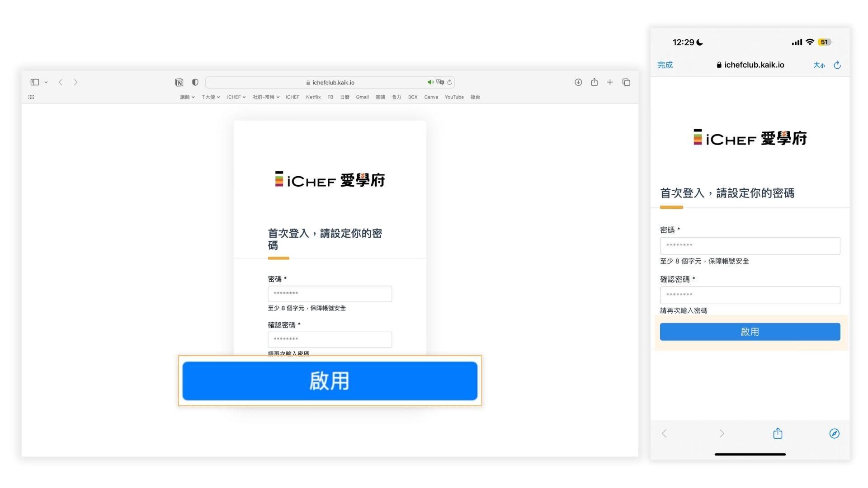Tap the phone compass Safari icon

[834, 434]
